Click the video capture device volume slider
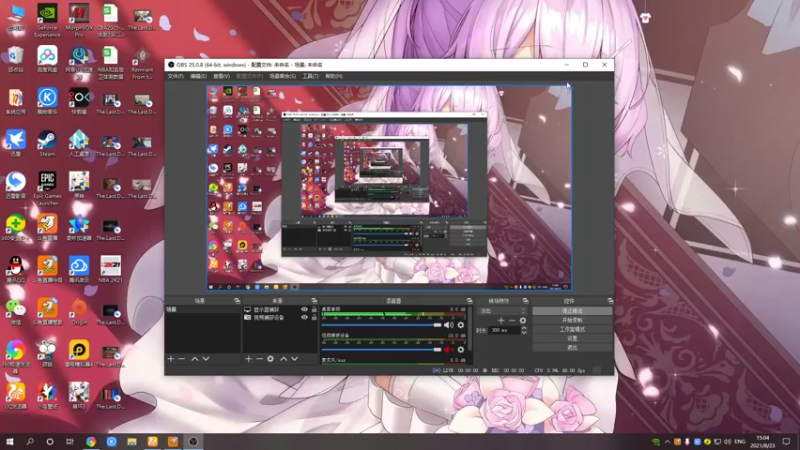The width and height of the screenshot is (800, 450). (x=381, y=349)
